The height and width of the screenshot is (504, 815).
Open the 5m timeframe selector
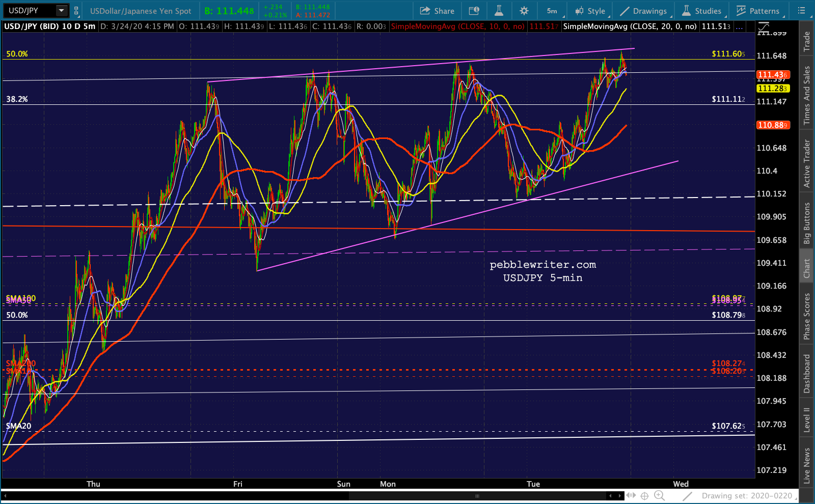[x=553, y=11]
